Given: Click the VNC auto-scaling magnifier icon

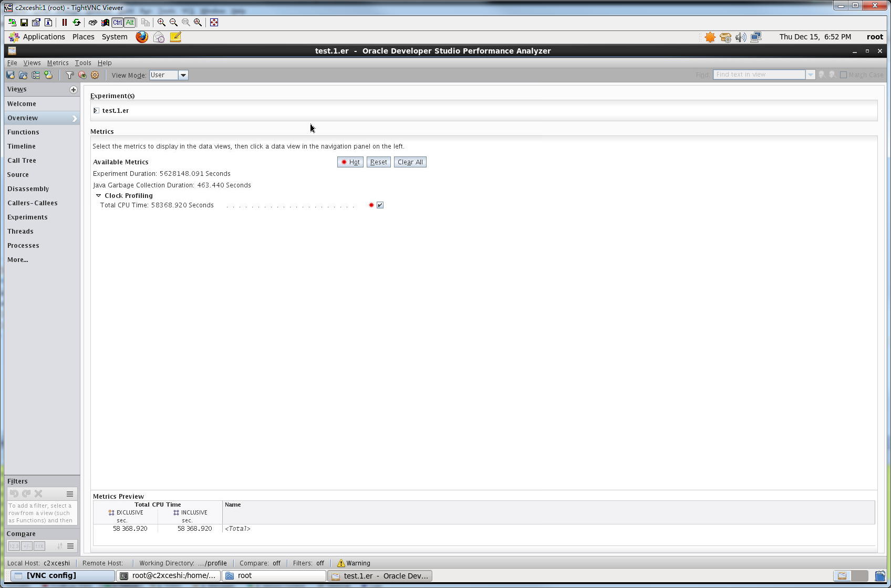Looking at the screenshot, I should pyautogui.click(x=198, y=23).
